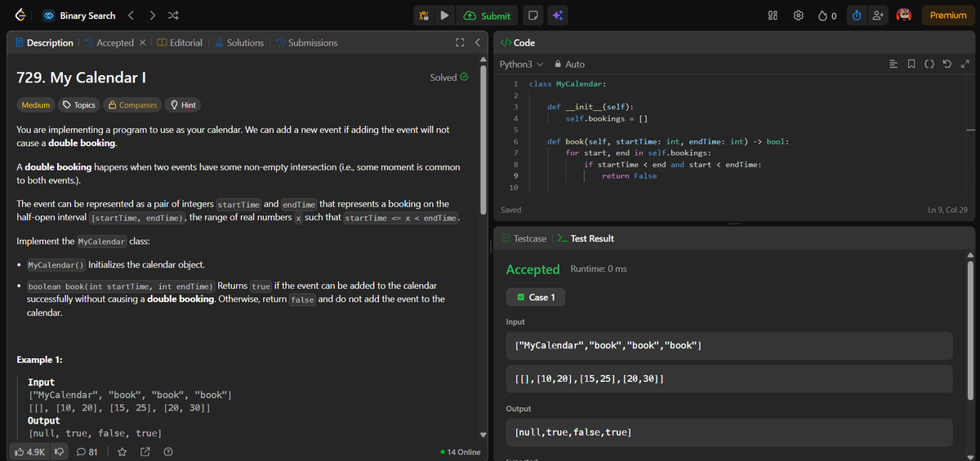Viewport: 980px width, 461px height.
Task: Close the Accepted tab
Action: [x=142, y=42]
